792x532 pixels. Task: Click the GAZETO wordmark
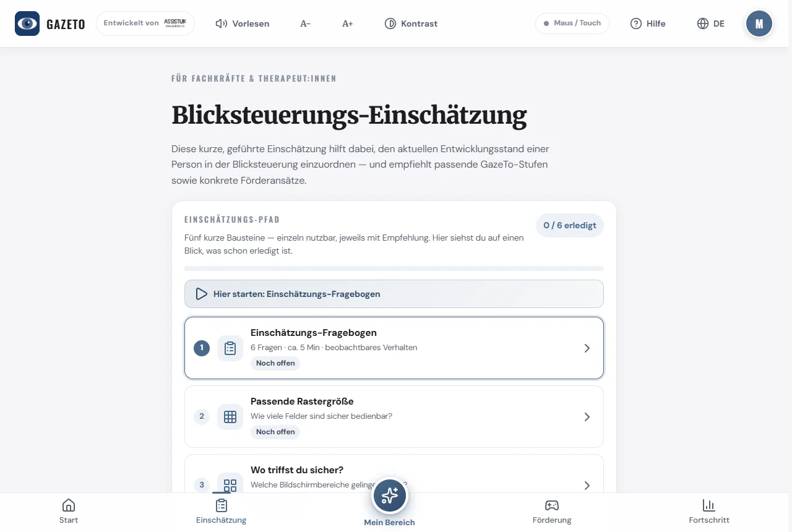coord(67,24)
